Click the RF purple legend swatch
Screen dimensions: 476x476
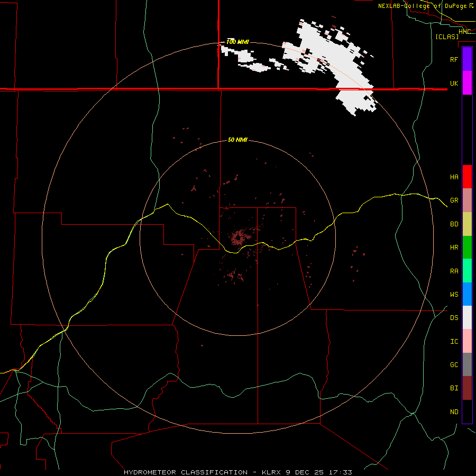tap(467, 59)
